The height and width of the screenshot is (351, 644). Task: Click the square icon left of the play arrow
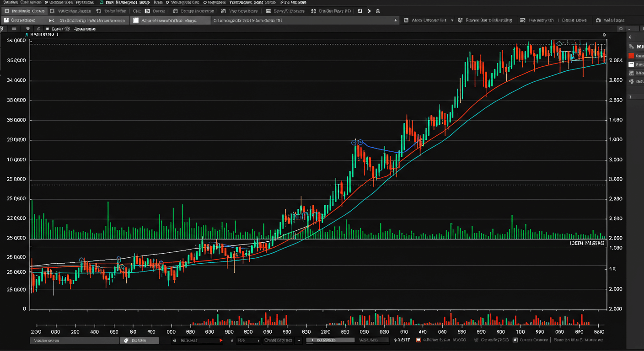point(360,11)
